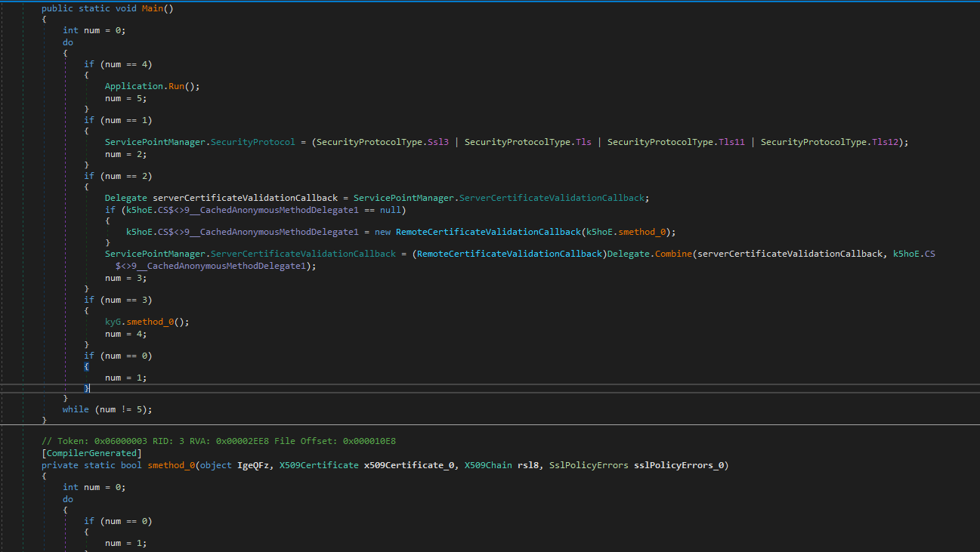Click RemoteCertificateValidationCallback after the new keyword

coord(489,232)
